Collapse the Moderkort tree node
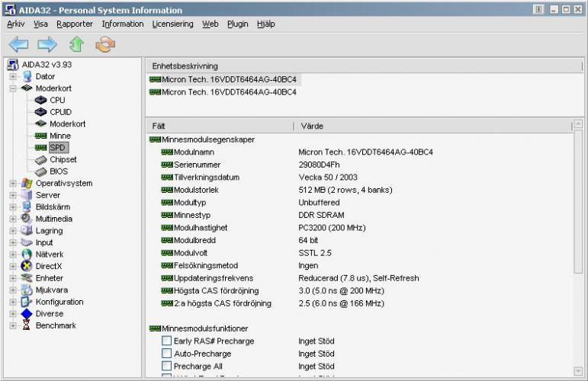The image size is (588, 381). pyautogui.click(x=13, y=88)
